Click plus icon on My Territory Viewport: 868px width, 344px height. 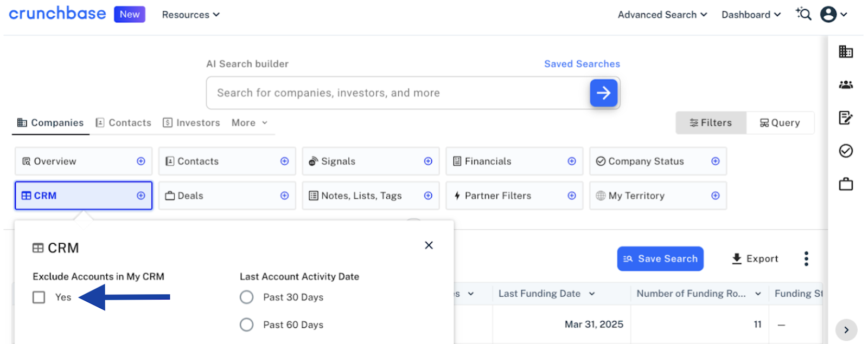pos(716,196)
